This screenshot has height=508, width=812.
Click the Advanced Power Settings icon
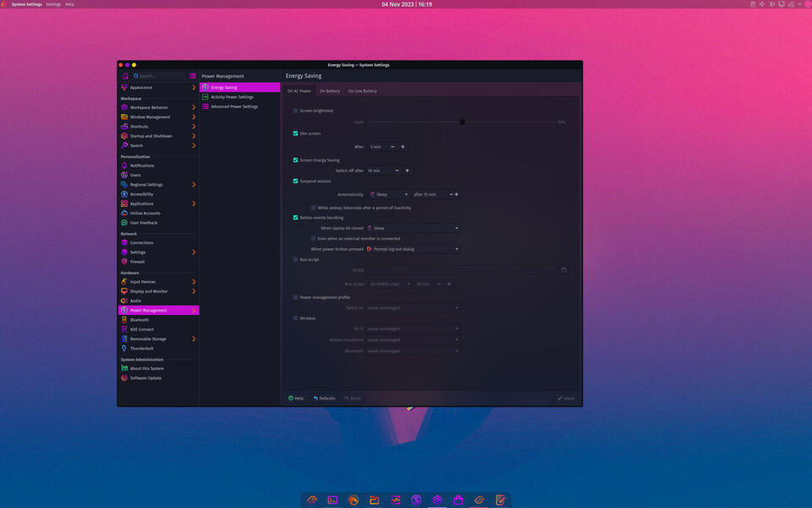(205, 107)
